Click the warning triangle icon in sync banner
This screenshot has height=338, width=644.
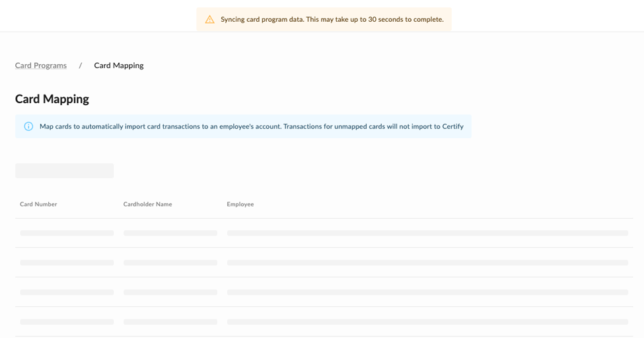click(209, 20)
